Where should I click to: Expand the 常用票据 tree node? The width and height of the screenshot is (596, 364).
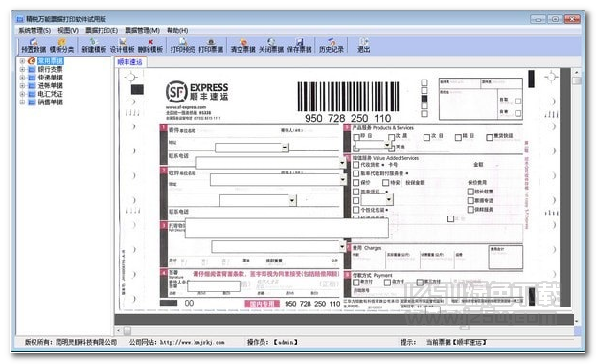click(x=22, y=61)
